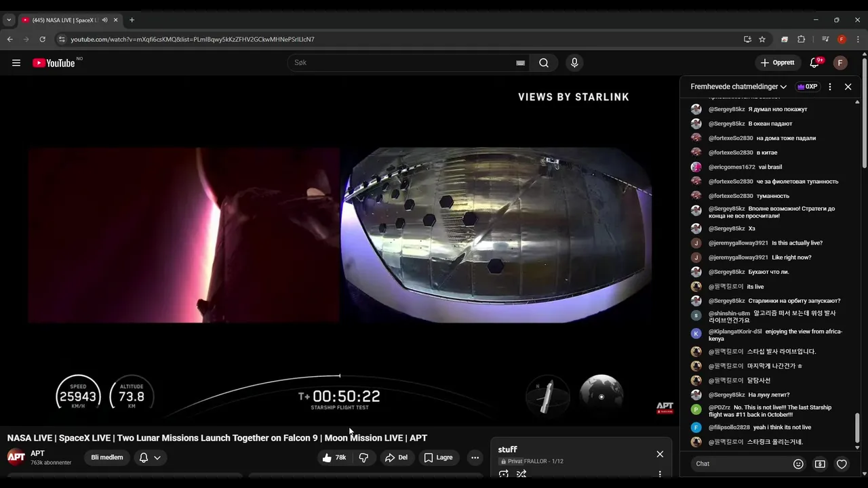Open the tab search dropdown arrow
This screenshot has width=868, height=488.
[x=9, y=20]
